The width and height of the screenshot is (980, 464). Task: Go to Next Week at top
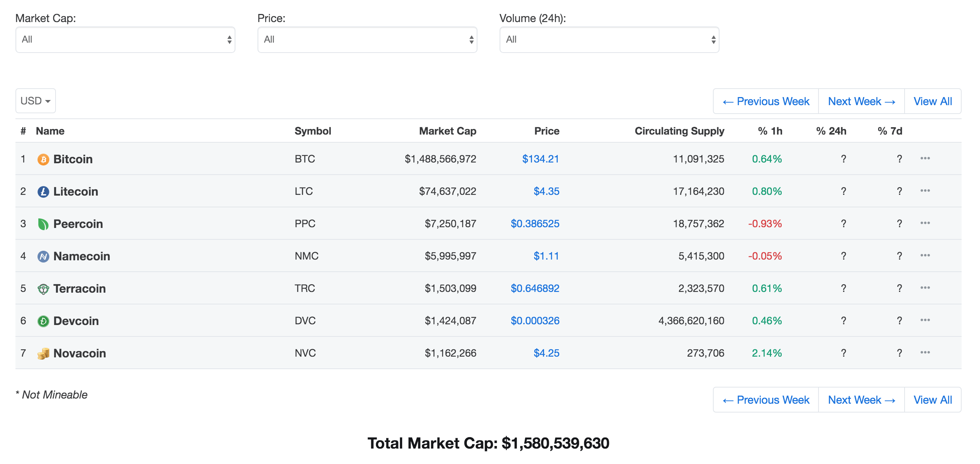(x=861, y=101)
